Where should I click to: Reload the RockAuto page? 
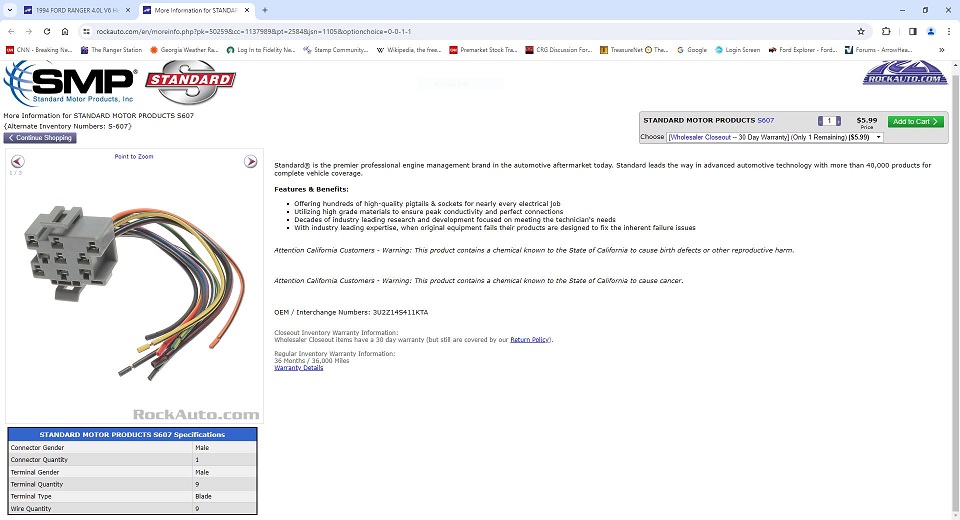coord(47,31)
